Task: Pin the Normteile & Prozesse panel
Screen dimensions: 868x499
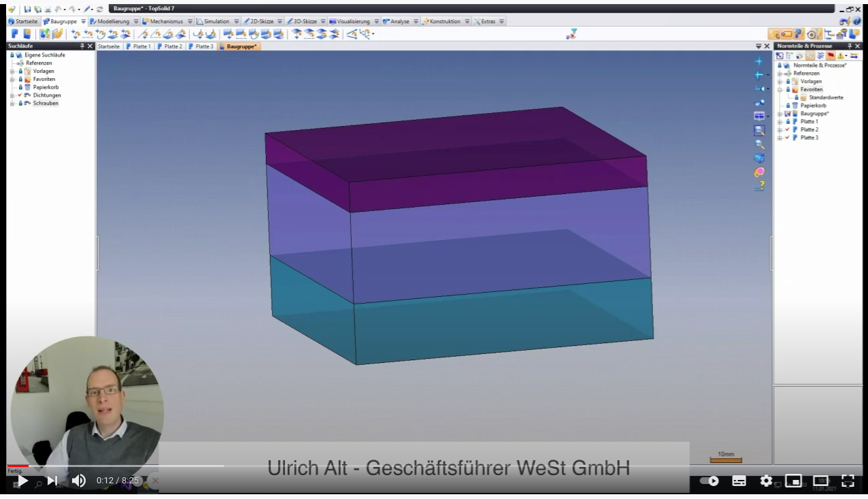Action: point(848,46)
